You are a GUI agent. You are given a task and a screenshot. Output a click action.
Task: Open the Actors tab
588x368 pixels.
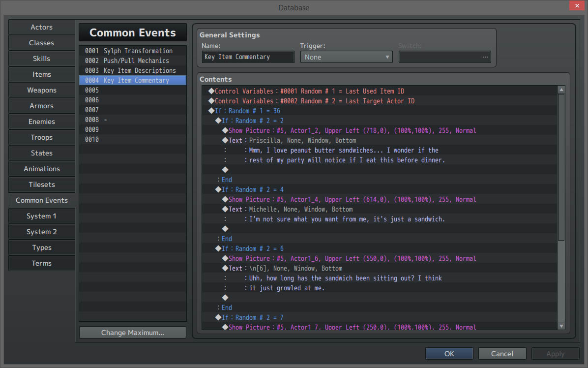(x=42, y=27)
